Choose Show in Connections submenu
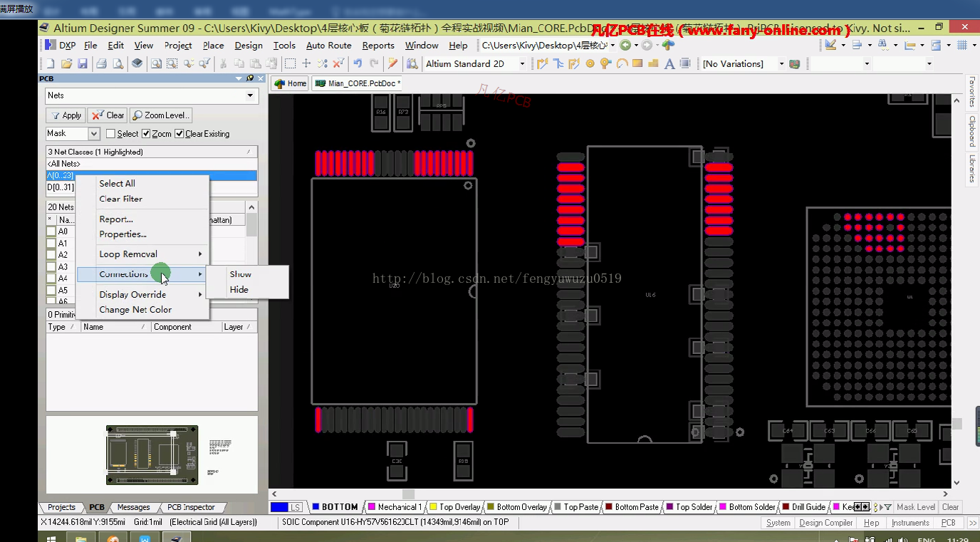 click(x=241, y=274)
